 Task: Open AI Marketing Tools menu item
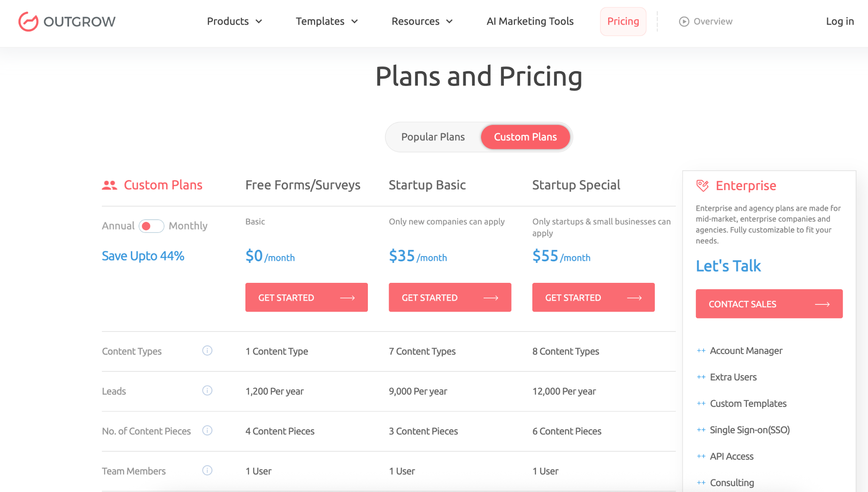tap(530, 22)
